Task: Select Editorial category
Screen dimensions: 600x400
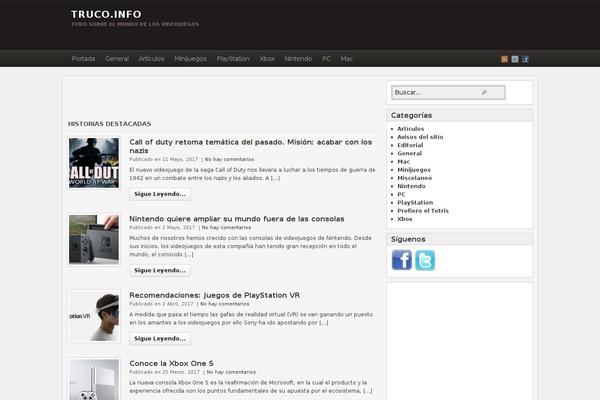Action: [x=410, y=145]
